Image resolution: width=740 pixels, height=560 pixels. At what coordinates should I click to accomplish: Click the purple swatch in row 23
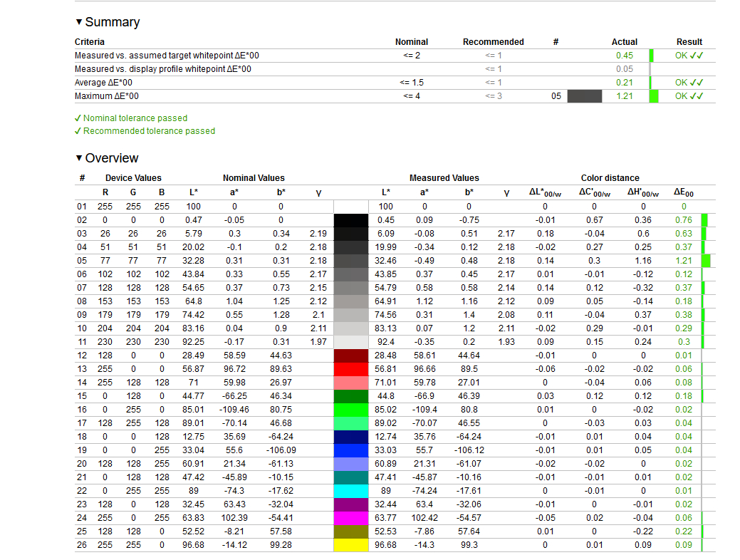pyautogui.click(x=350, y=504)
